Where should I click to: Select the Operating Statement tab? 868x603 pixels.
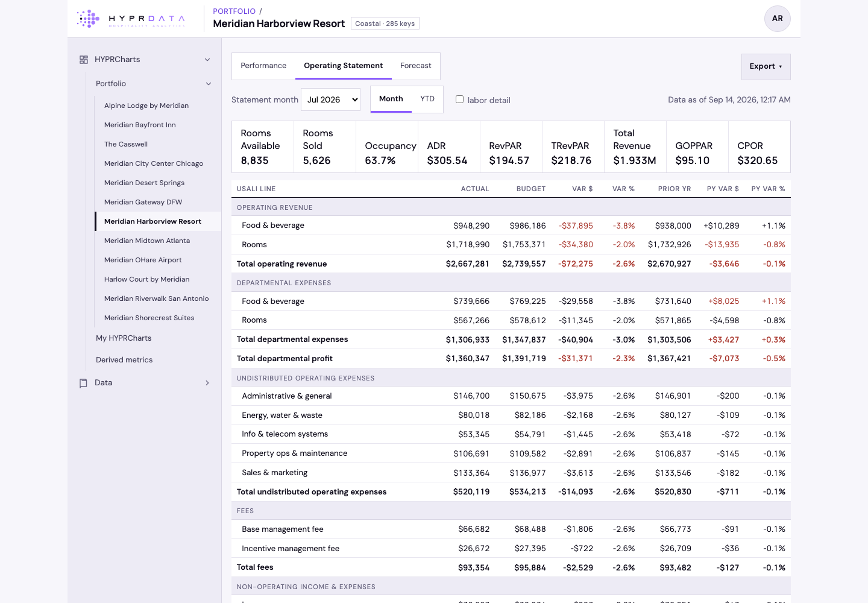[343, 66]
